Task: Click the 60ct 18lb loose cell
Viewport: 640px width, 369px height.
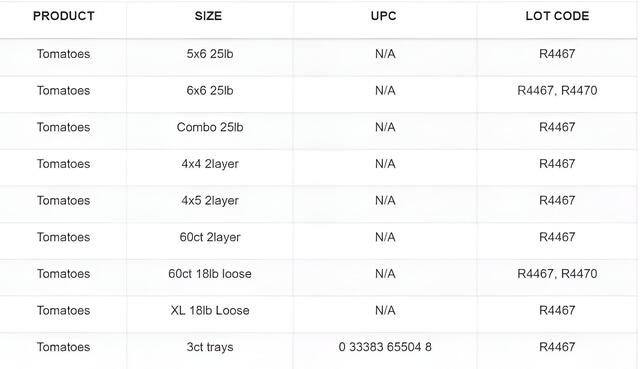Action: [210, 274]
